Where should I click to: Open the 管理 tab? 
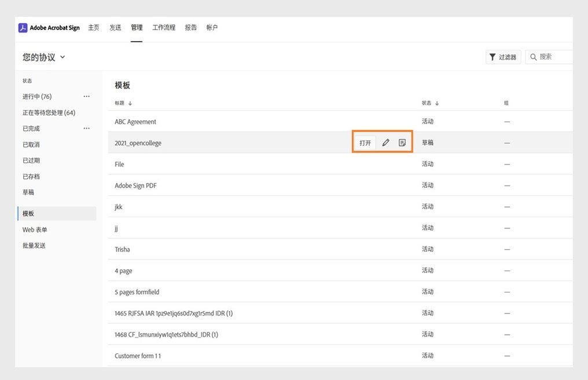point(137,28)
